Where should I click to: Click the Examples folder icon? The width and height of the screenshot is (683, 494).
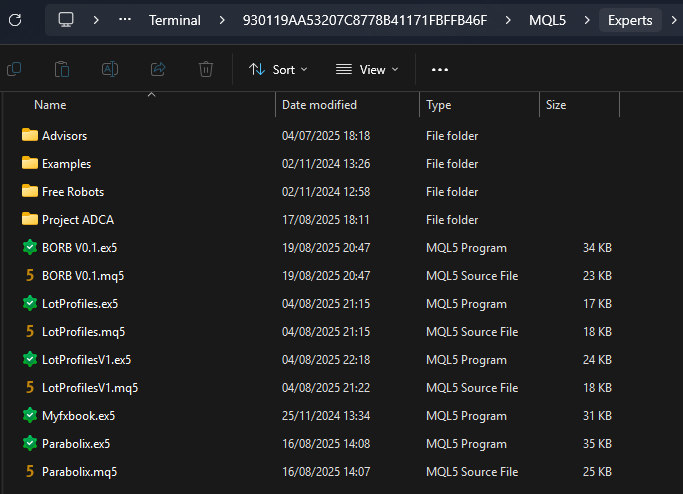tap(30, 163)
